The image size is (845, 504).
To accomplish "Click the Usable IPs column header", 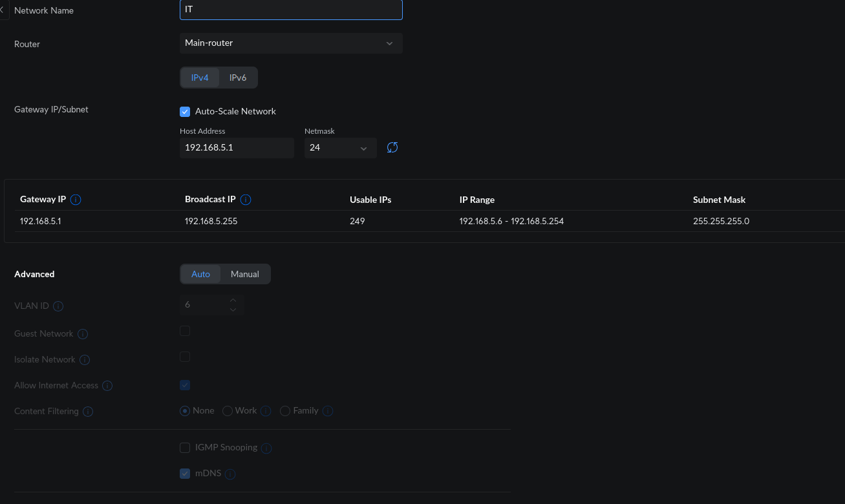I will [370, 200].
